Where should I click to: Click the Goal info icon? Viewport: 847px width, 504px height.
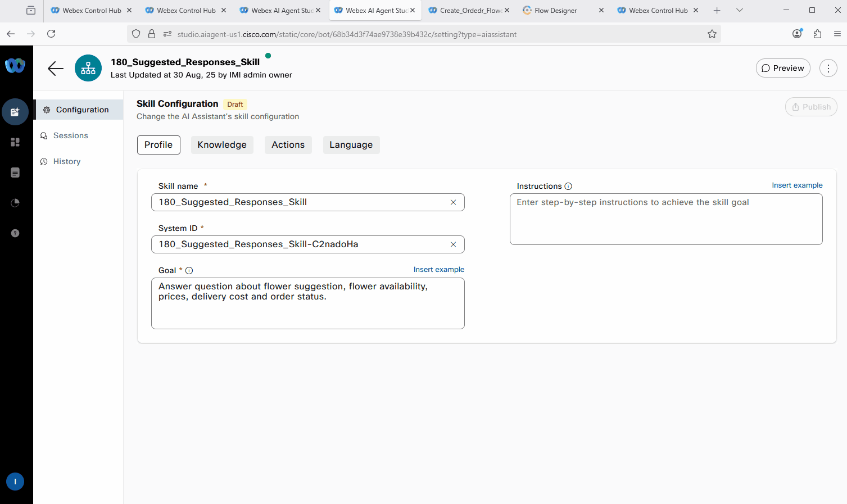click(x=189, y=271)
